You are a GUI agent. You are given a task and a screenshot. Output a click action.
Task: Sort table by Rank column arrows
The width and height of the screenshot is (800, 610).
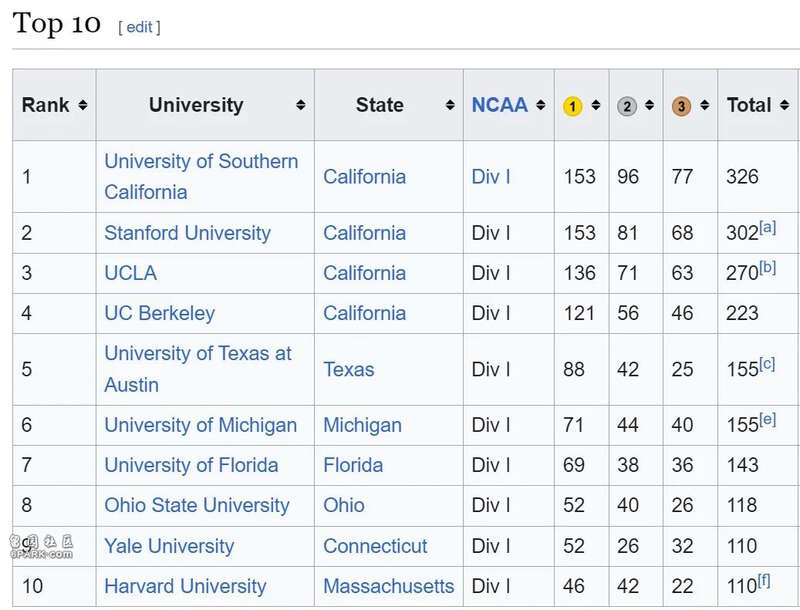82,105
